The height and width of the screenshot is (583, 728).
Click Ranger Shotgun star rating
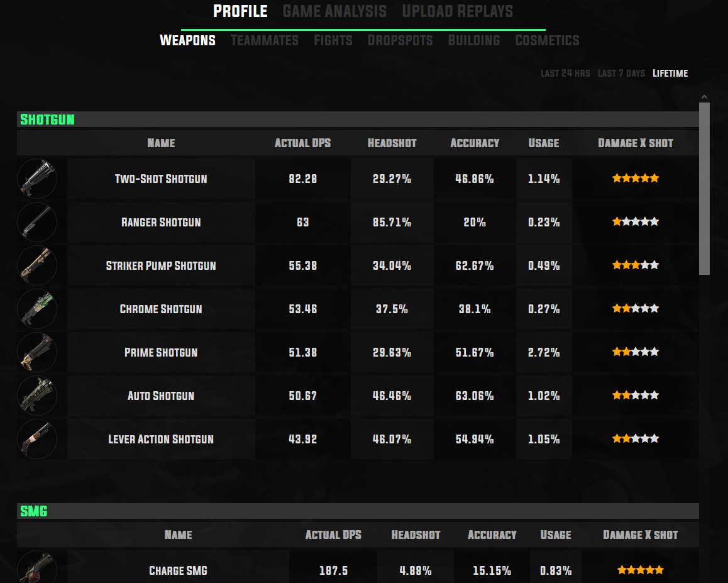(x=635, y=221)
